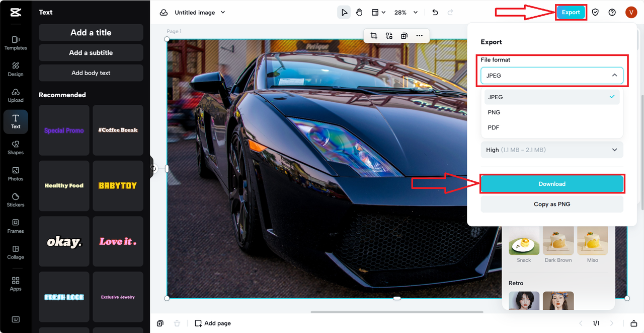644x333 pixels.
Task: Select the Exclusive Jewelry text preset
Action: (x=118, y=297)
